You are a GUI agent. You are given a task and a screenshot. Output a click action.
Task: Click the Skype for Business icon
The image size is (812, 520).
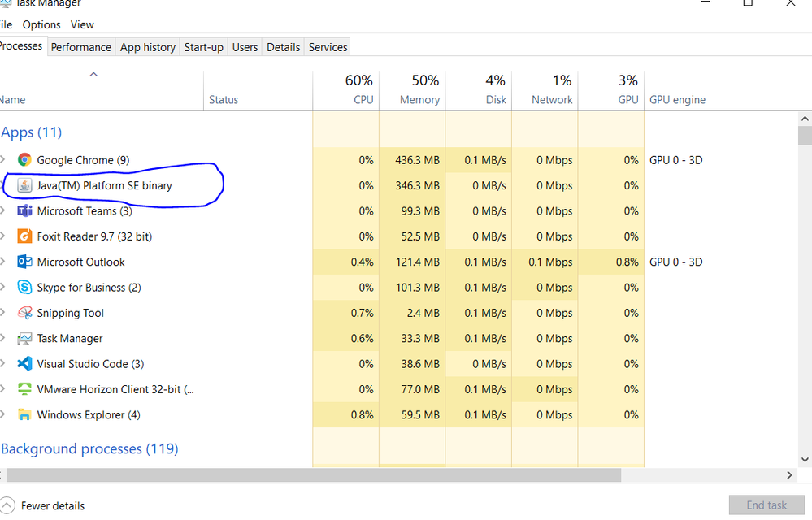24,288
